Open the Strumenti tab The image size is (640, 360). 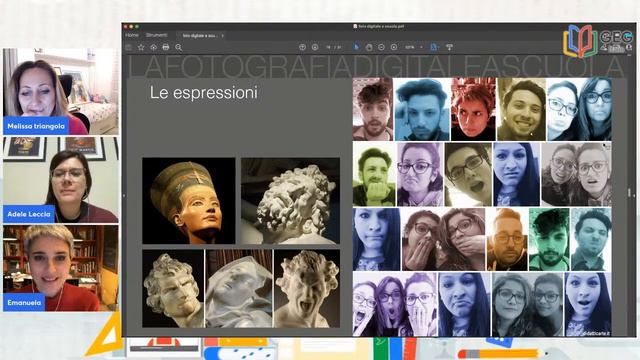tap(157, 36)
